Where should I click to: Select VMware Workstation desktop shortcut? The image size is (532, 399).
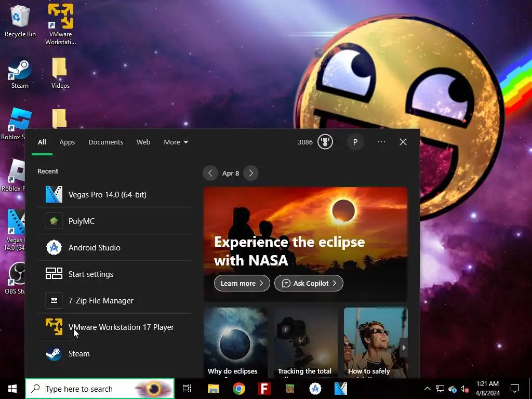[x=60, y=24]
